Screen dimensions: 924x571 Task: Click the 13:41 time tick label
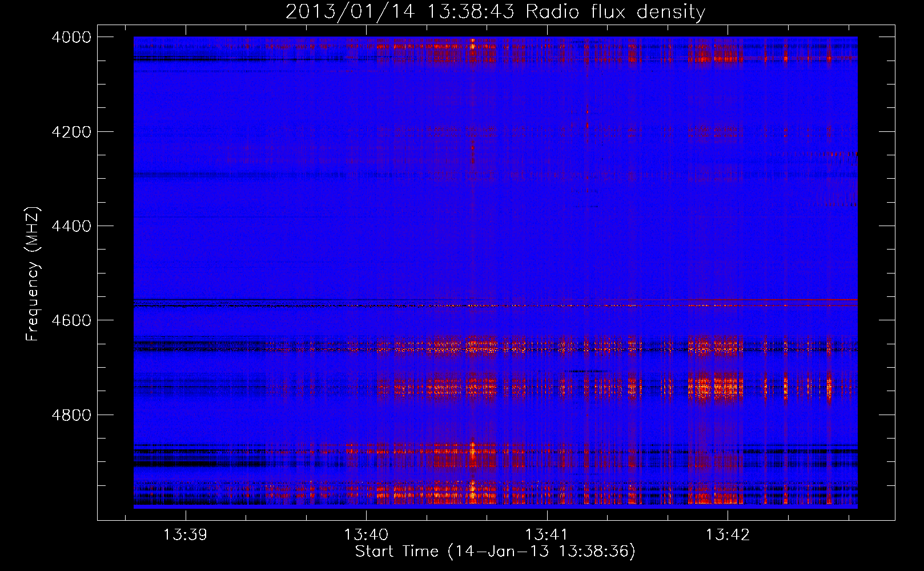[x=547, y=535]
